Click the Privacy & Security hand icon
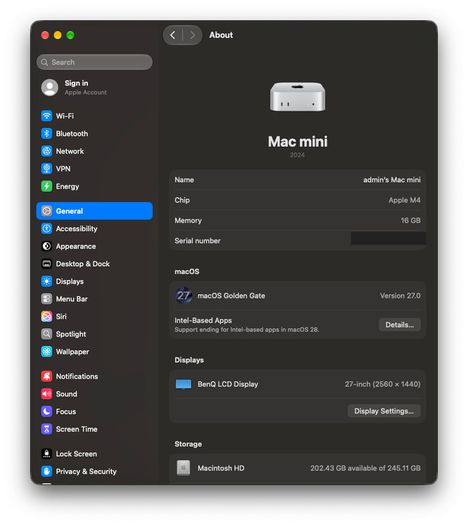 point(47,471)
